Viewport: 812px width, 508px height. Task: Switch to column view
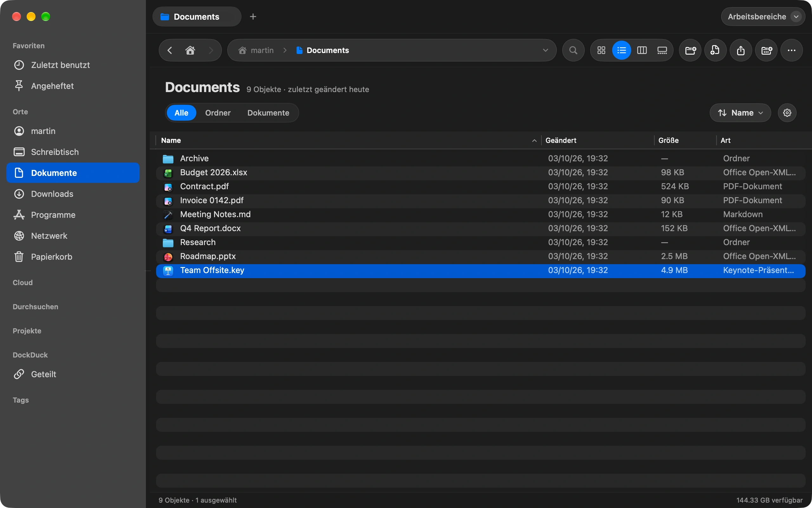tap(642, 50)
